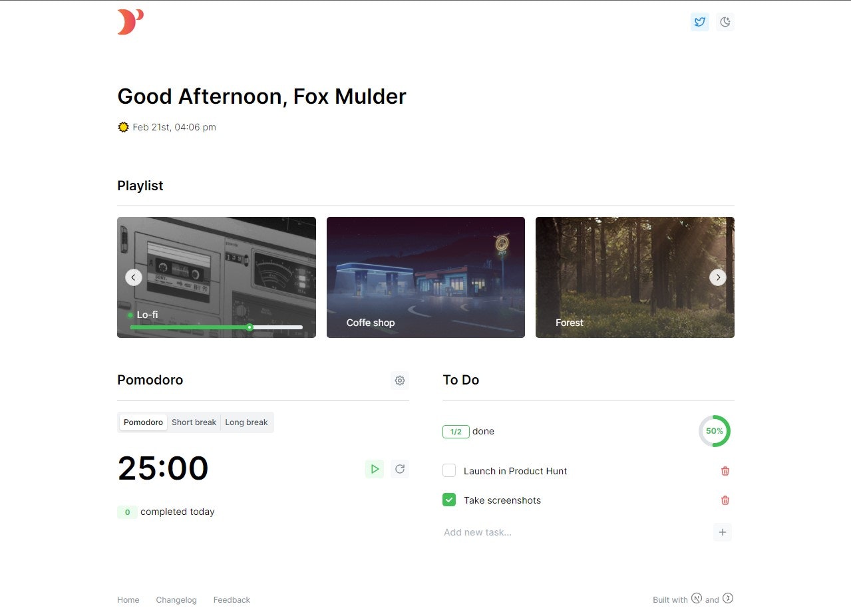Switch to the Short break tab

tap(194, 422)
